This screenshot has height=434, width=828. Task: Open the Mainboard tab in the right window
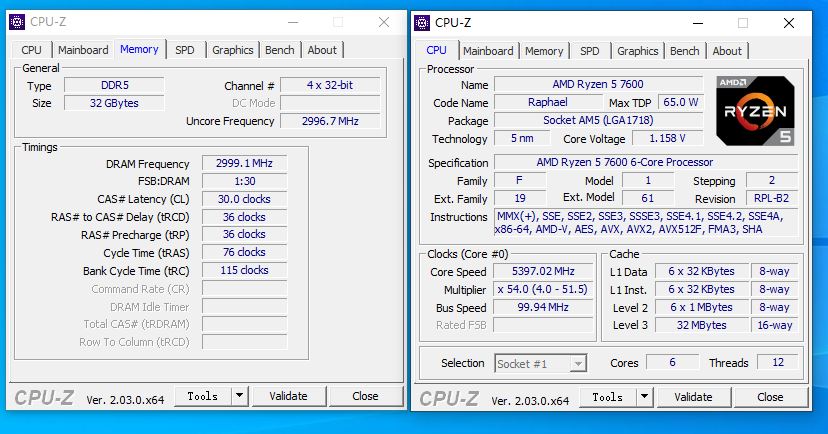point(488,51)
